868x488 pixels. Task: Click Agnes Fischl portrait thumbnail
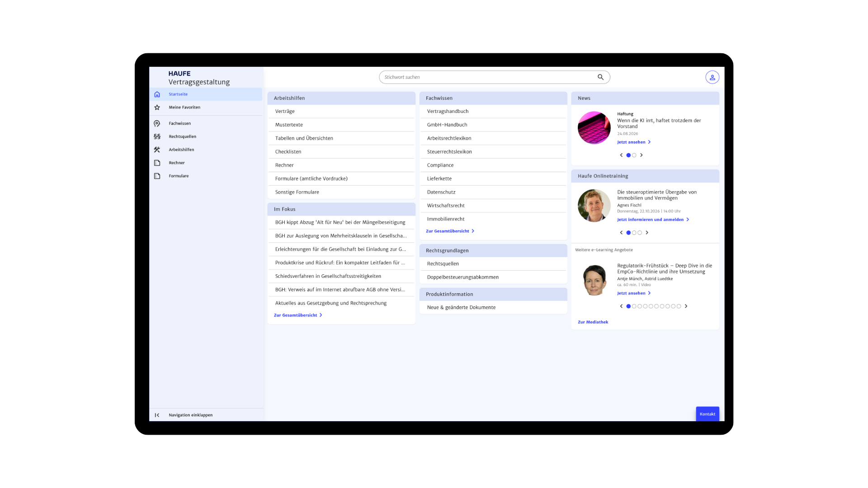point(594,206)
